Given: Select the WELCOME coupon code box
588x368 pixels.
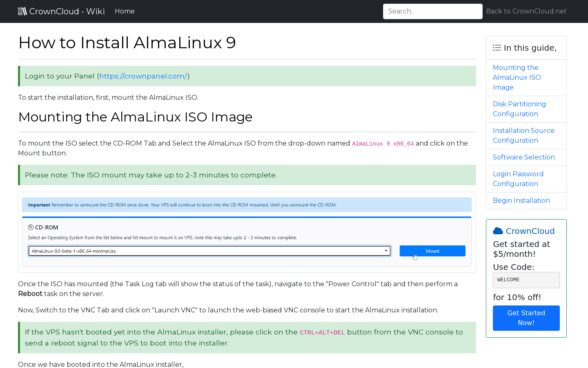Looking at the screenshot, I should point(526,280).
